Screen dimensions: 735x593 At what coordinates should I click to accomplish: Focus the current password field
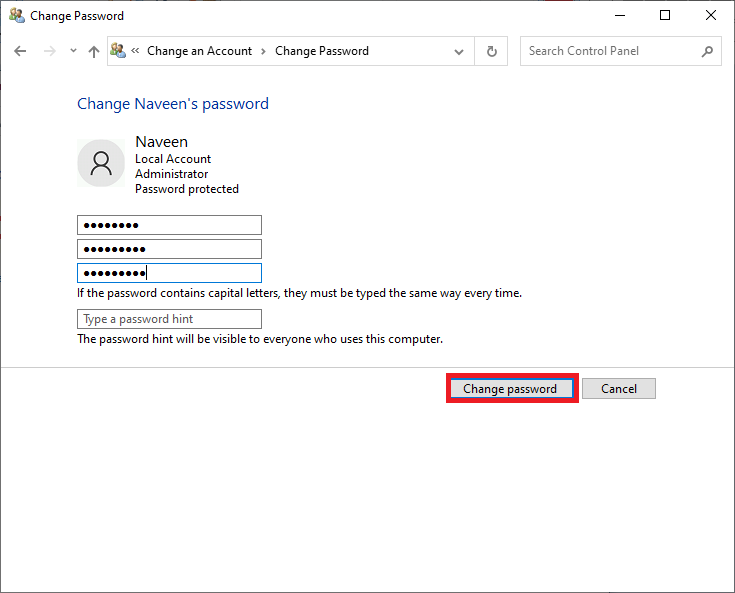(x=169, y=225)
